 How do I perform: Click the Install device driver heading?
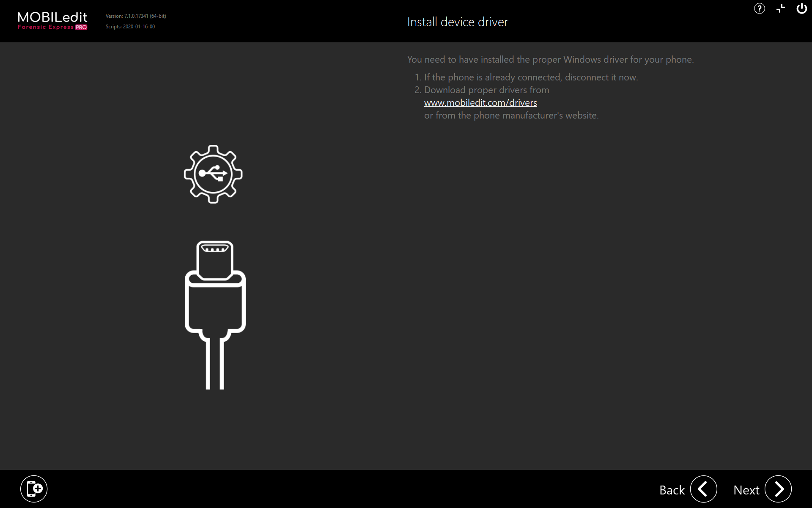(x=458, y=22)
